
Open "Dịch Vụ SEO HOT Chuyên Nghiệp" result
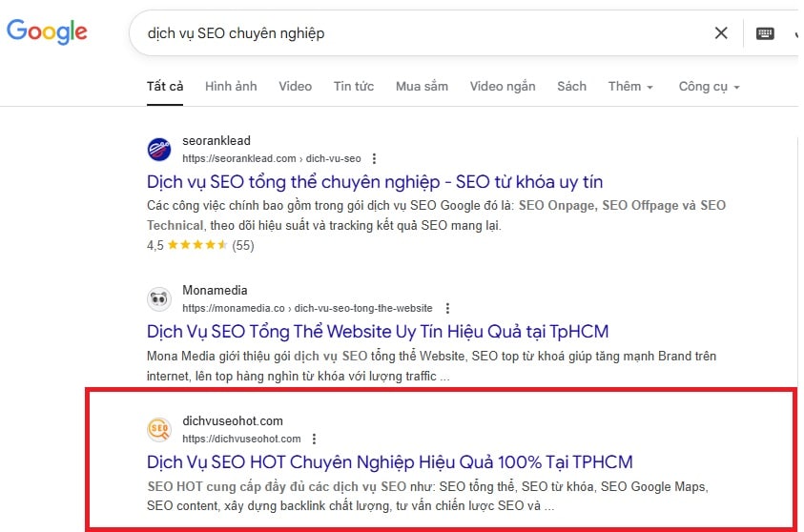click(389, 462)
